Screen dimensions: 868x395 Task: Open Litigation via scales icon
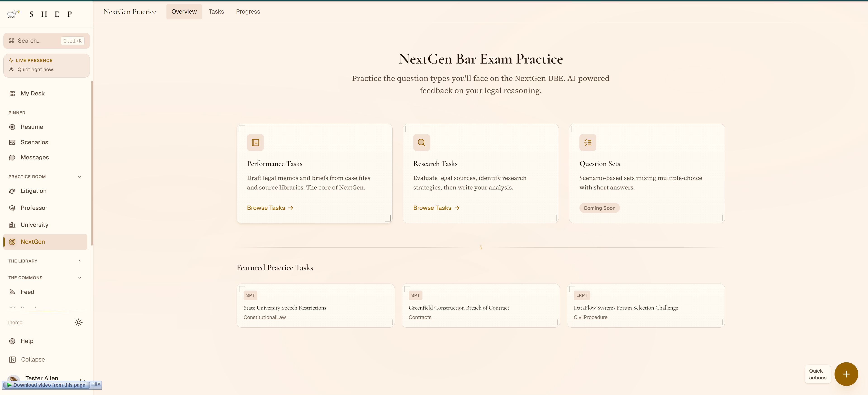(12, 191)
